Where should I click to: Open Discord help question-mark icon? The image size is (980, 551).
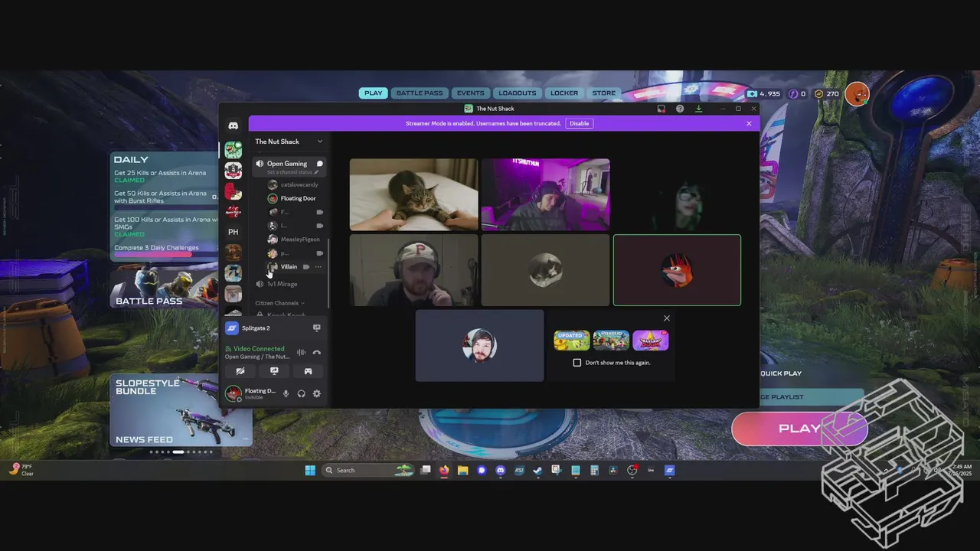pos(680,109)
